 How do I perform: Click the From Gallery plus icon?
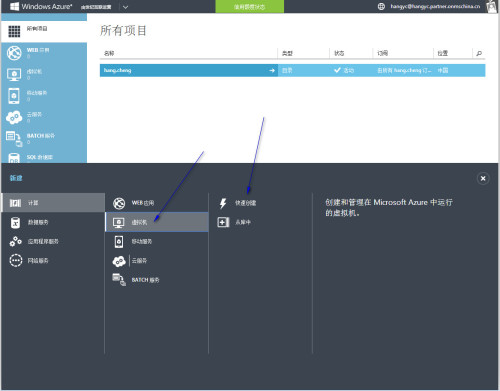(x=223, y=222)
